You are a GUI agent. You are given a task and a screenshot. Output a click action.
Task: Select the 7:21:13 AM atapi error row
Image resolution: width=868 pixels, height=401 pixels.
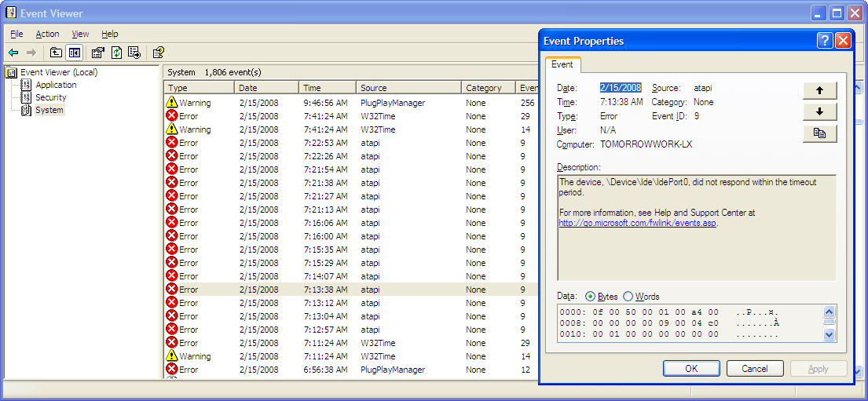click(x=351, y=209)
